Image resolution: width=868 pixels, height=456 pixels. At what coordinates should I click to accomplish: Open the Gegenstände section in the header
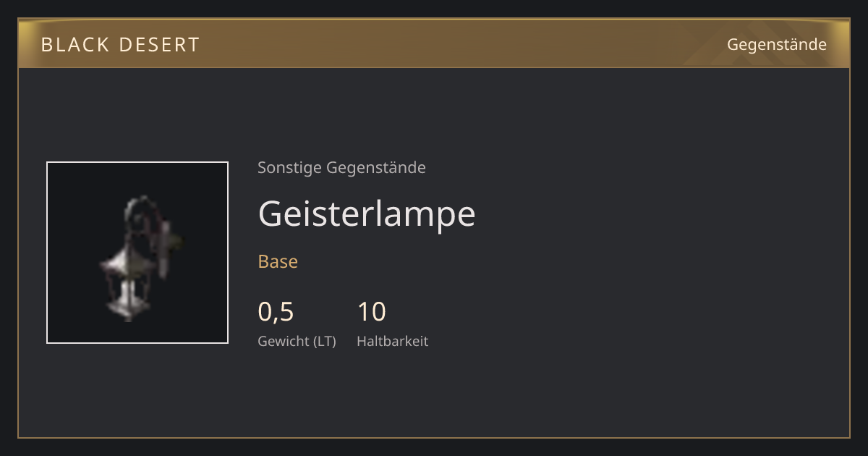coord(776,44)
